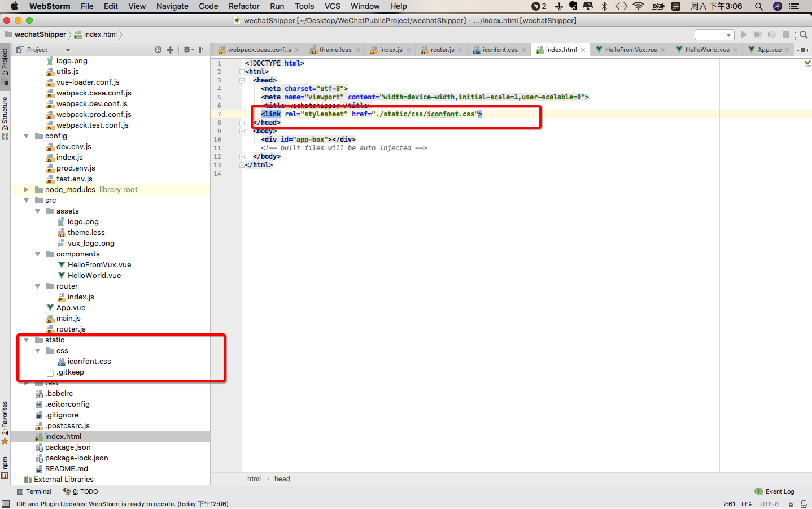Collapse all in the Project panel
Image resolution: width=812 pixels, height=509 pixels.
click(171, 50)
